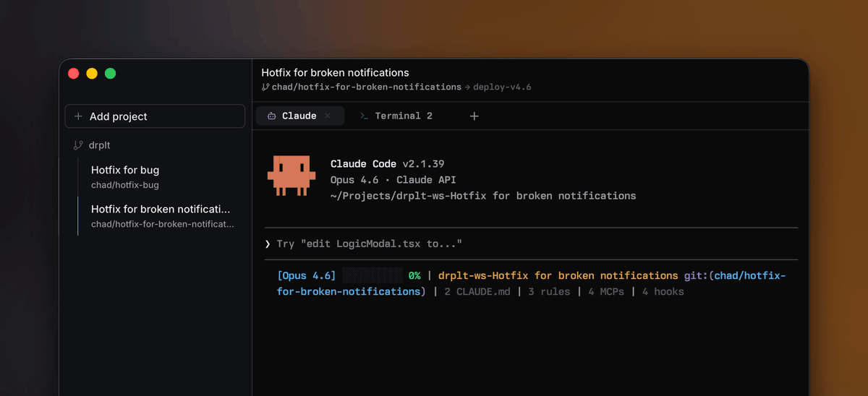
Task: Click the green maximize window button
Action: tap(110, 73)
